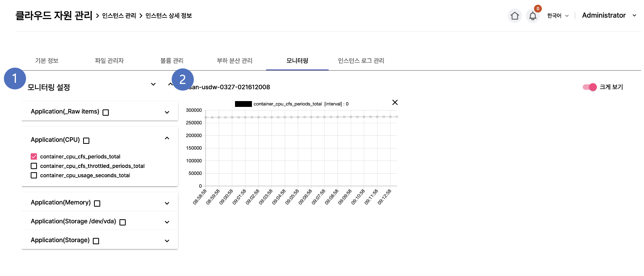Expand the Application(_Raw items) section

[x=167, y=112]
